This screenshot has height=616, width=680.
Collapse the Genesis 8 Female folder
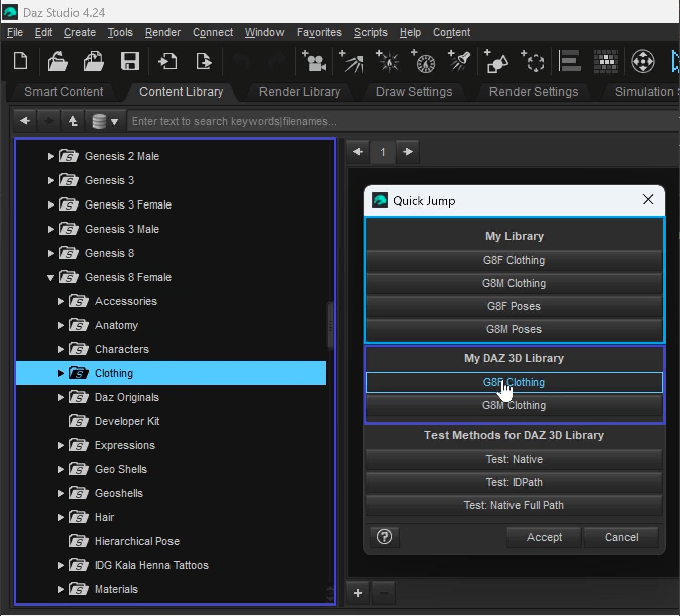pyautogui.click(x=51, y=277)
